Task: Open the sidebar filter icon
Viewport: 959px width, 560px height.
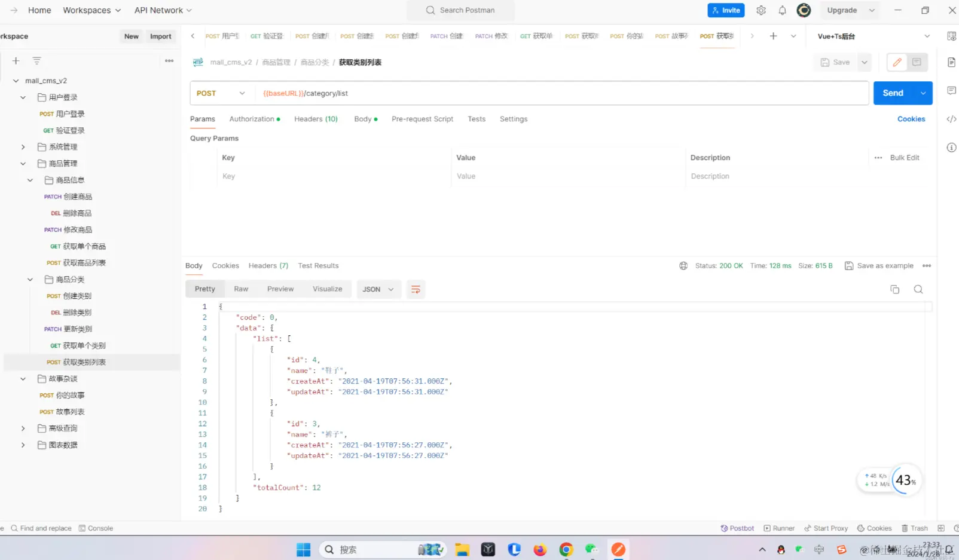Action: 36,61
